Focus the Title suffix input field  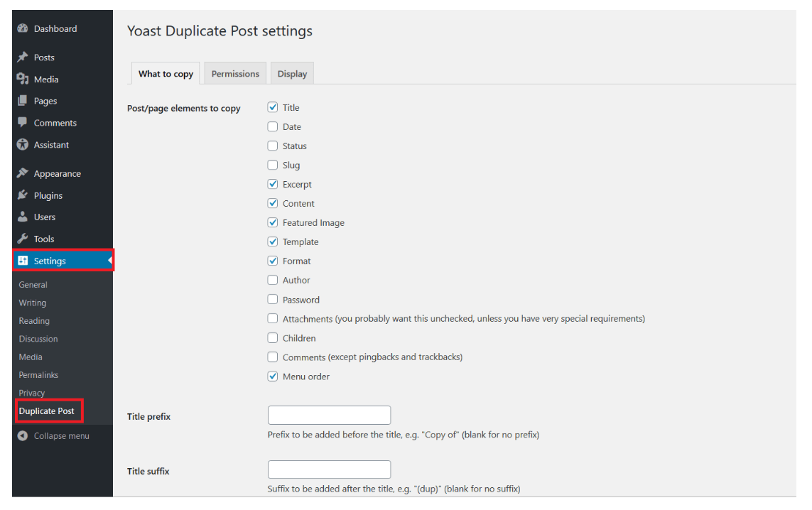(329, 469)
